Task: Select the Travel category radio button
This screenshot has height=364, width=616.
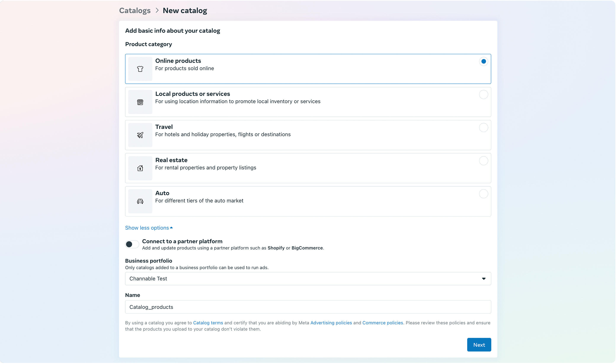Action: tap(483, 127)
